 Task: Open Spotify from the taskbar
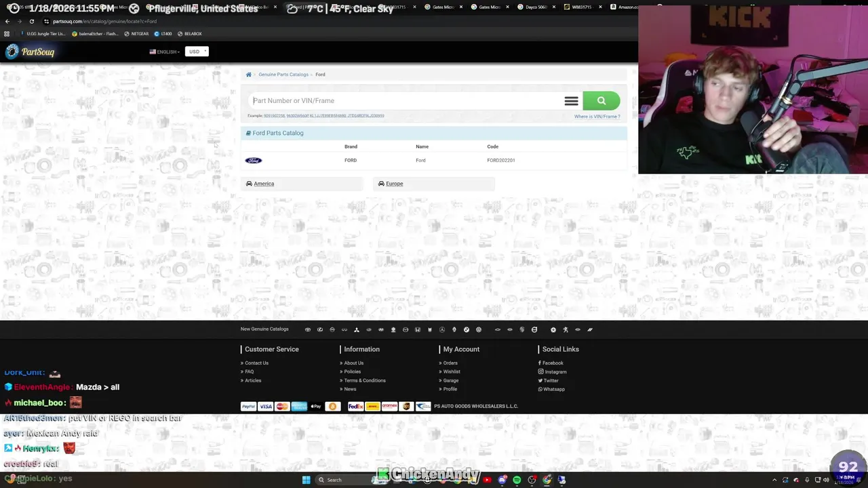point(517,480)
